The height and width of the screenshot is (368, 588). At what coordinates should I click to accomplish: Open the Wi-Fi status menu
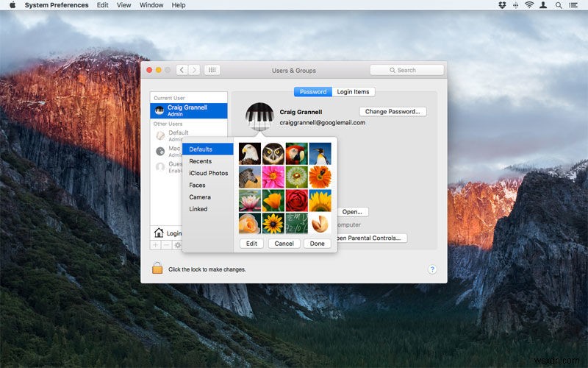pyautogui.click(x=529, y=5)
